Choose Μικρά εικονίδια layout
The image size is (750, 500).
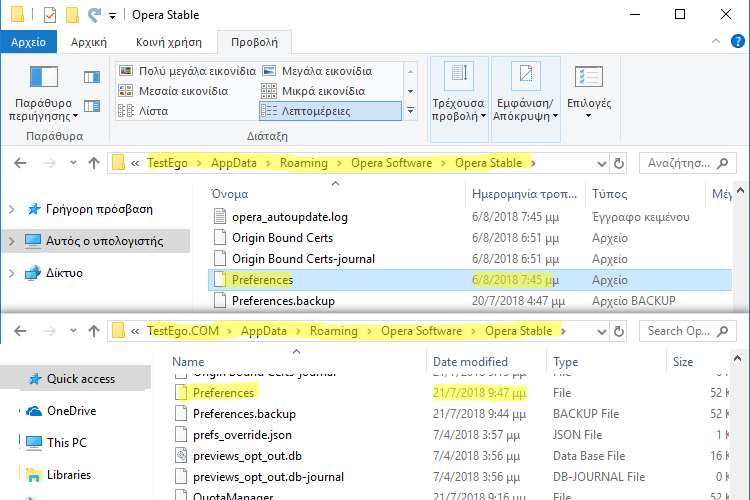(314, 91)
